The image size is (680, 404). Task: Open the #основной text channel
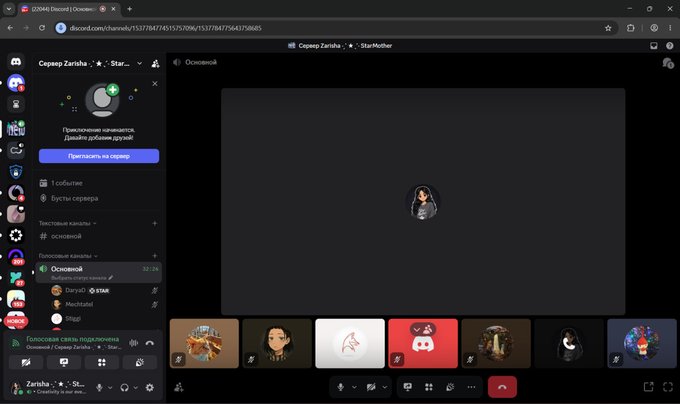[99, 236]
